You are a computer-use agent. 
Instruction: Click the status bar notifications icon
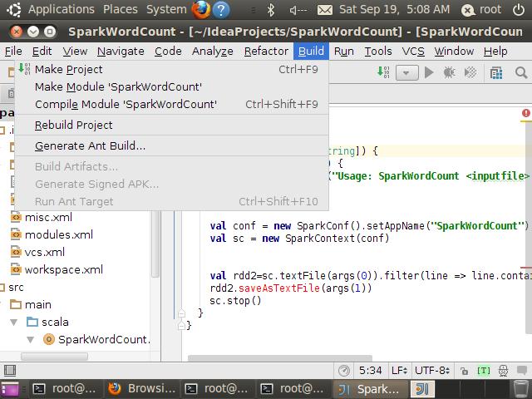coord(522,371)
